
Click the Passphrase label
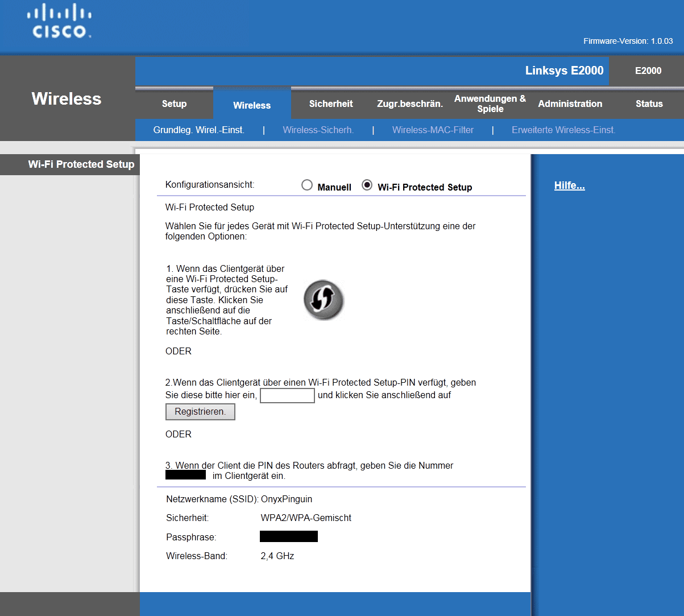coord(191,537)
